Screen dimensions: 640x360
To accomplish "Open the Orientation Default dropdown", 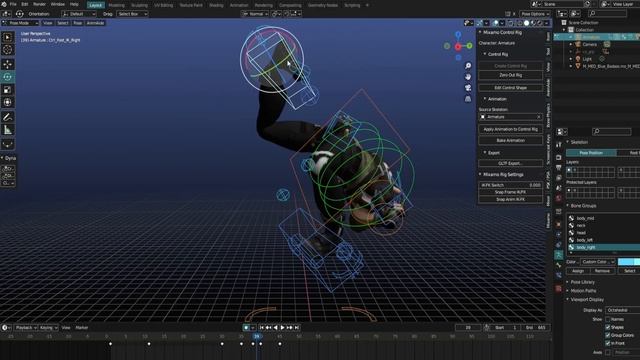I will tap(78, 14).
